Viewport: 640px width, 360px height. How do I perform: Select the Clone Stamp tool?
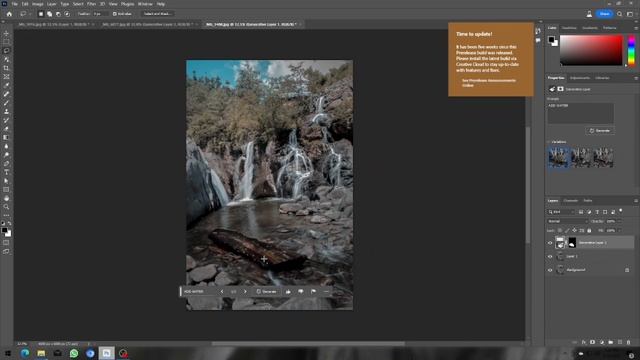6,111
